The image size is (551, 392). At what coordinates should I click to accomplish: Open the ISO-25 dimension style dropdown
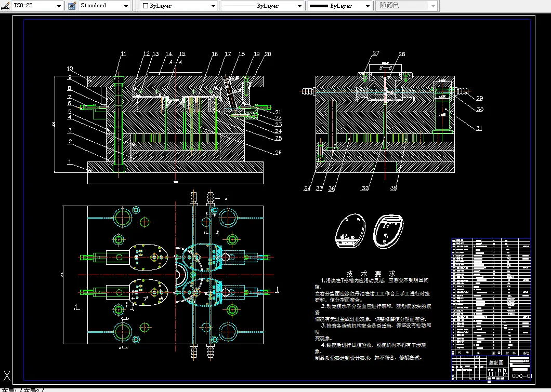(59, 6)
